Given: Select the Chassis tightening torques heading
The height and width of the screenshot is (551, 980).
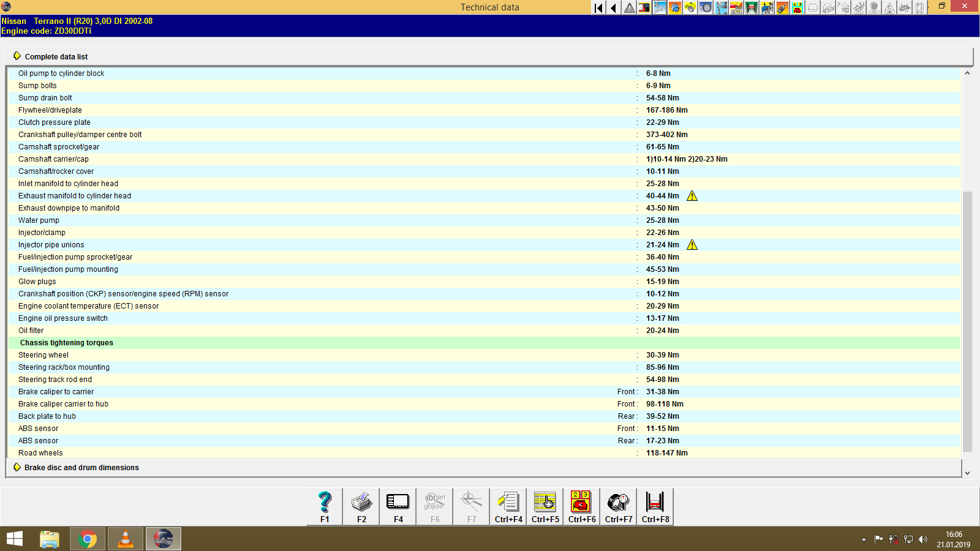Looking at the screenshot, I should [x=66, y=342].
